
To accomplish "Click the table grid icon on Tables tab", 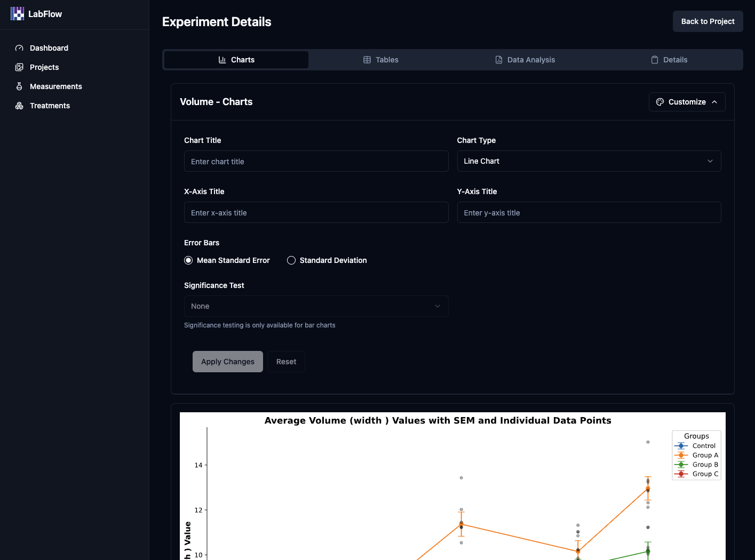I will click(367, 60).
